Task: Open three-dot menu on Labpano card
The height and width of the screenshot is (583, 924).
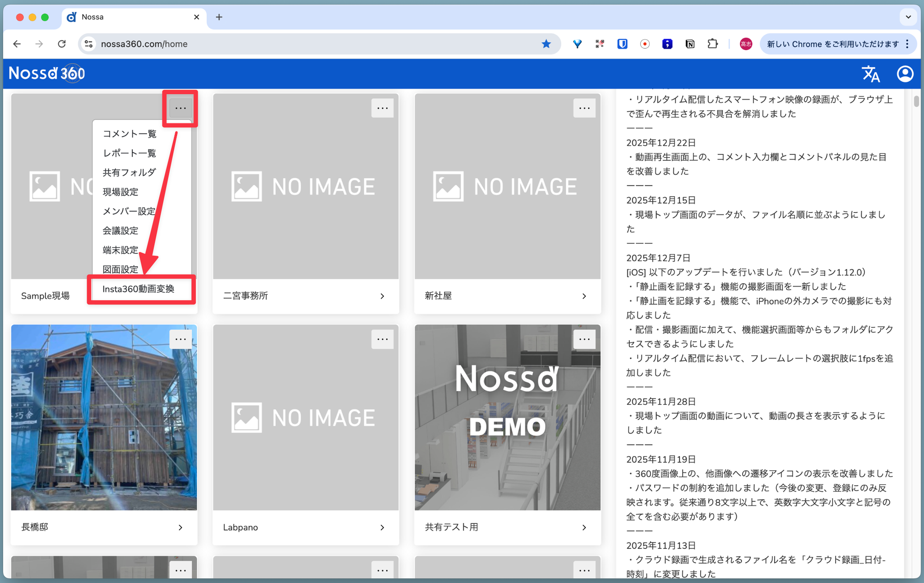Action: pos(382,339)
